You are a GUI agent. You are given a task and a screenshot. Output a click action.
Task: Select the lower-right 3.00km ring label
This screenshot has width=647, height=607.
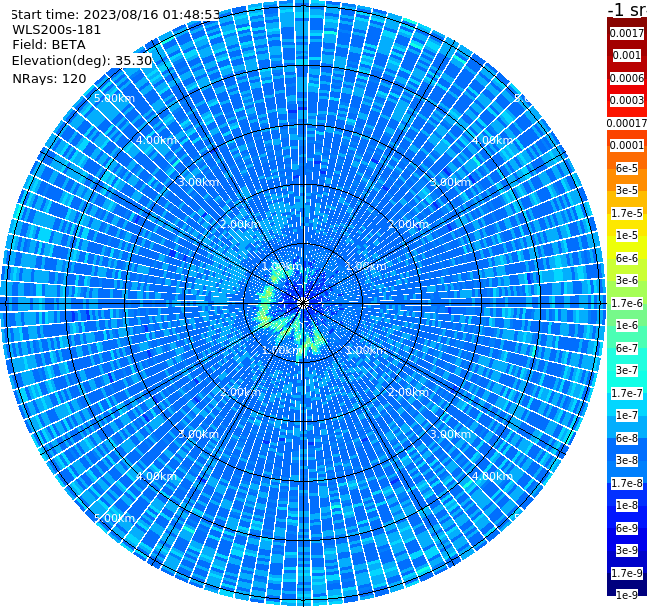click(x=450, y=434)
